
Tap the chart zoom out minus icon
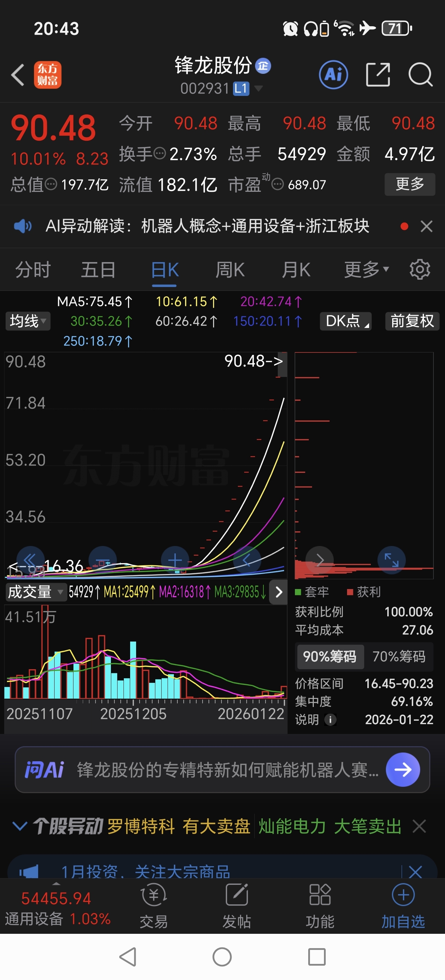pyautogui.click(x=103, y=560)
